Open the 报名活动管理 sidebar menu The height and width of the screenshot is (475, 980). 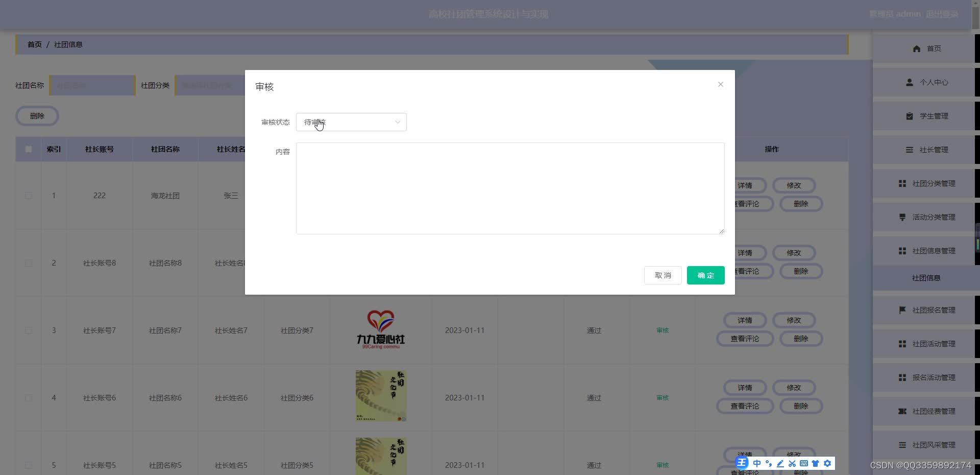(x=923, y=377)
